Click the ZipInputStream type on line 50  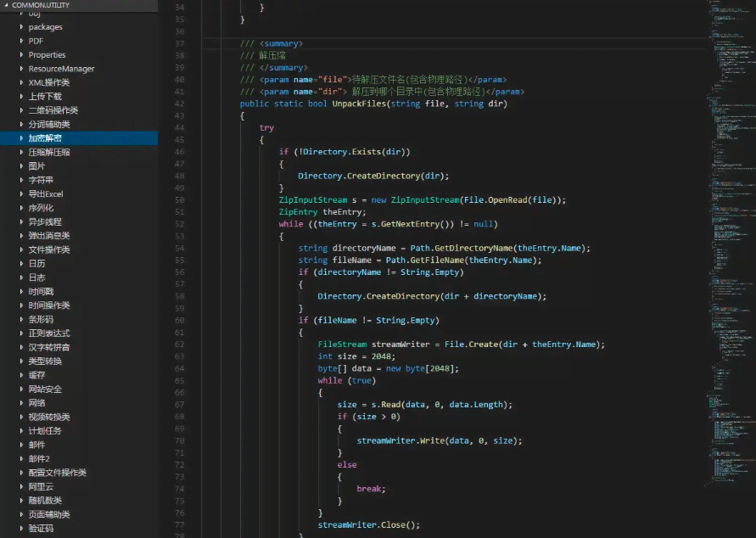click(313, 200)
